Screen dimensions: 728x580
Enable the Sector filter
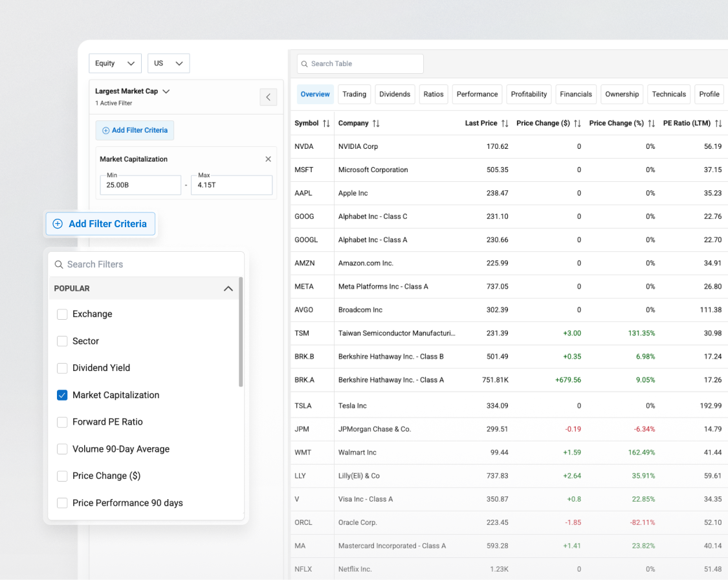(62, 341)
